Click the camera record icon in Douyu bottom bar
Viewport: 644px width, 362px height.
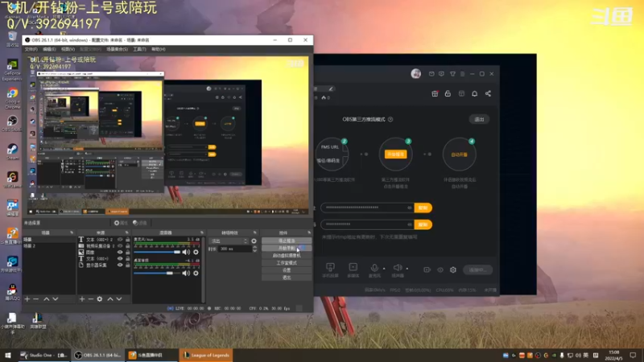coord(427,269)
